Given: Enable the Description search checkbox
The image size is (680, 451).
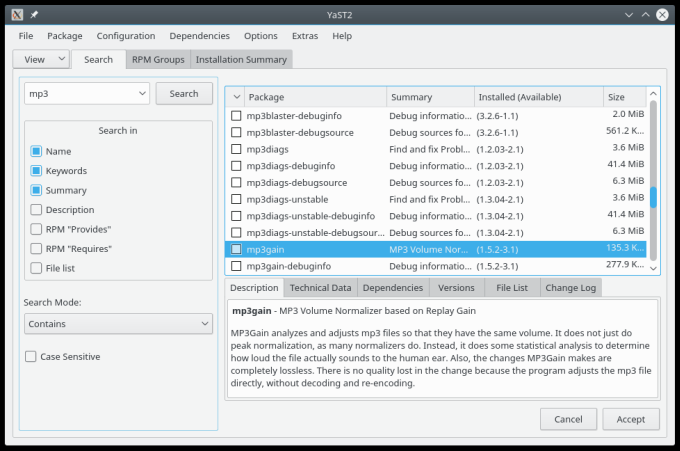Looking at the screenshot, I should pyautogui.click(x=36, y=210).
